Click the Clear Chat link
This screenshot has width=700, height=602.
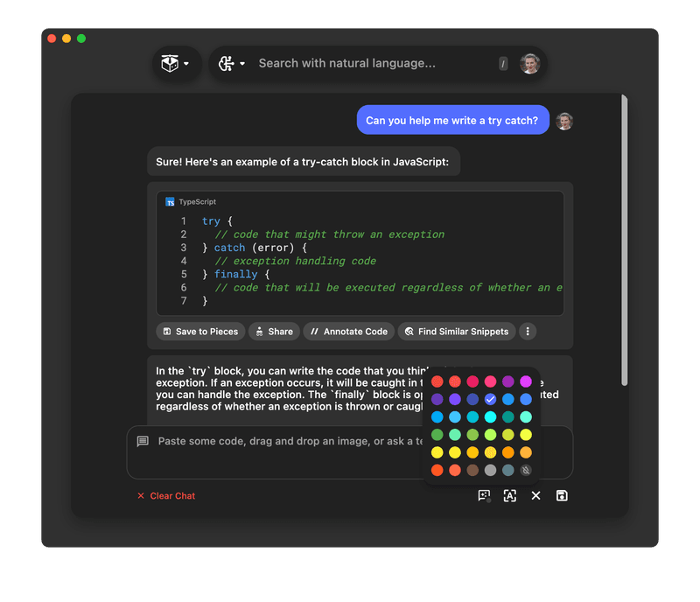(165, 495)
